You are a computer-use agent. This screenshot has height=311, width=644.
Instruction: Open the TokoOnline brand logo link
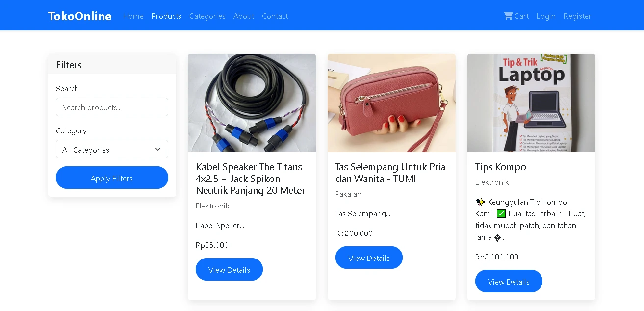click(x=79, y=16)
